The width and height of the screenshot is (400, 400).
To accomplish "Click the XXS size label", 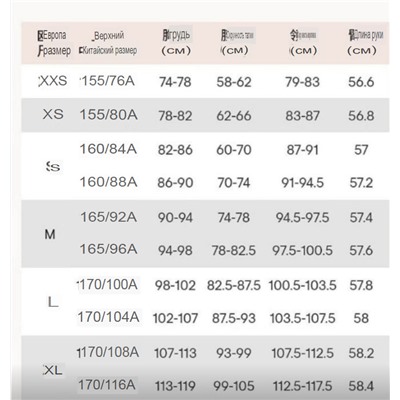I will coord(53,81).
